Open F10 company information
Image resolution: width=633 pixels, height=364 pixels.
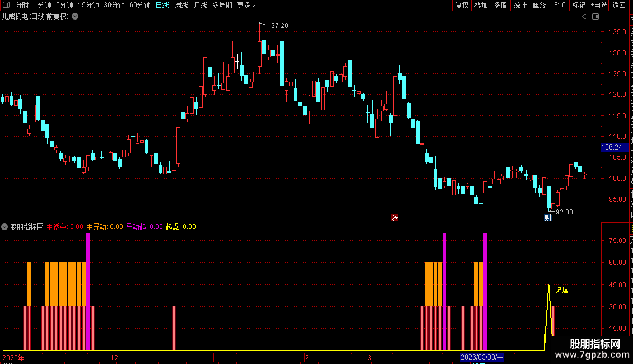click(x=560, y=5)
